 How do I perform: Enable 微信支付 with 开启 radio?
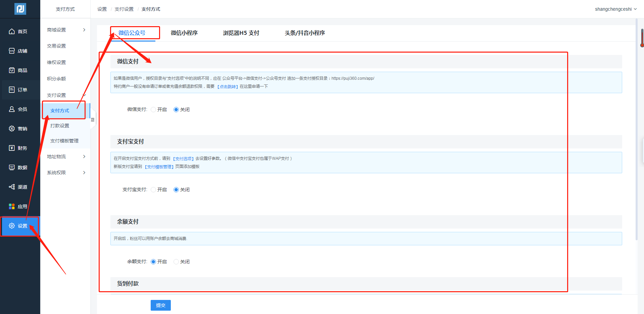153,110
